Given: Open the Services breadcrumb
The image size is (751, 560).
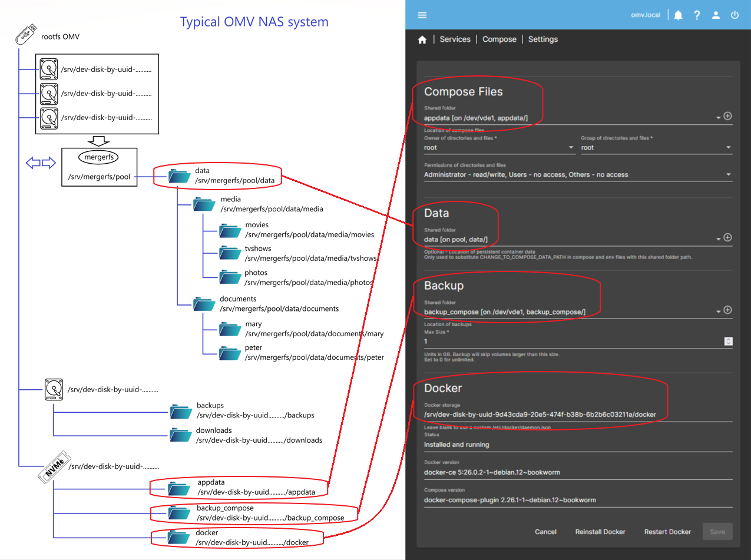Looking at the screenshot, I should tap(455, 39).
